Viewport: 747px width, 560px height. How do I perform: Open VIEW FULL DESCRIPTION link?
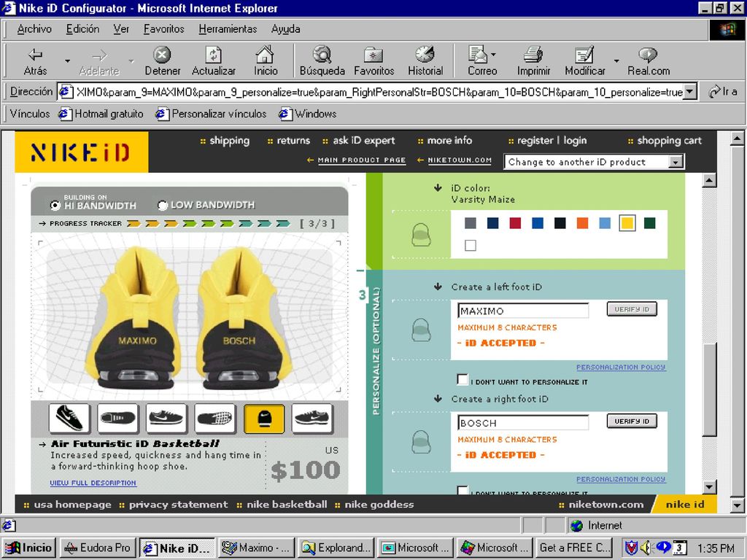click(93, 483)
